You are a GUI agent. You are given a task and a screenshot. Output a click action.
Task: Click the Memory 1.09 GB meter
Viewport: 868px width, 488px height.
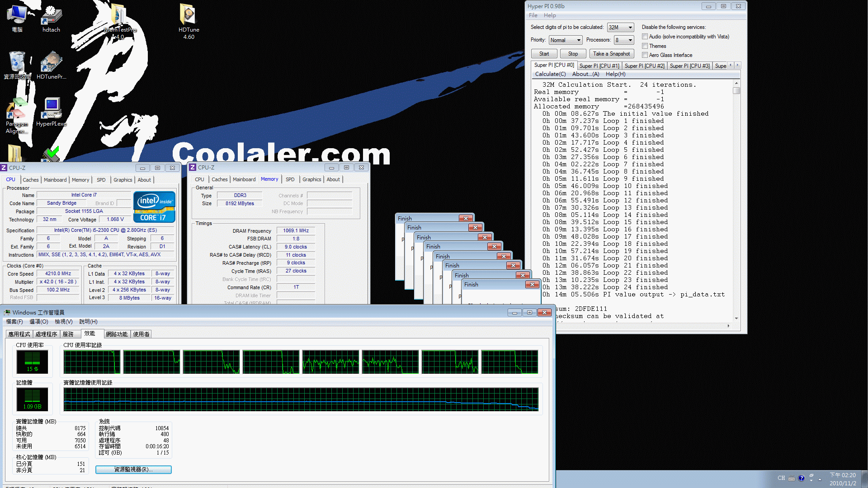[32, 399]
